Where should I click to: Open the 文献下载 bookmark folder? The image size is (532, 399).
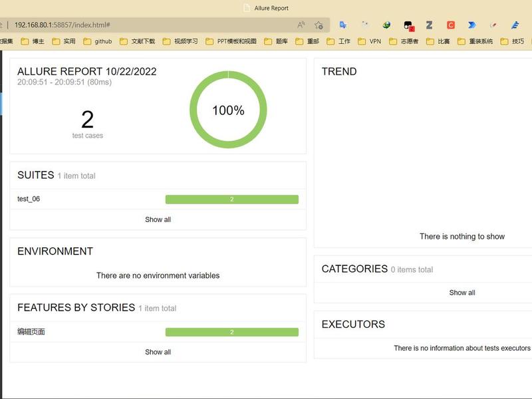138,41
